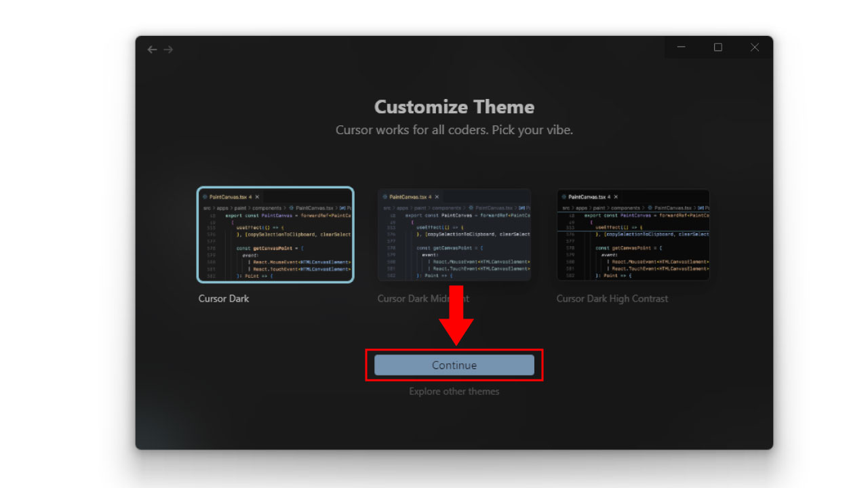Screen dimensions: 868x488
Task: Click the Customize Theme heading
Action: coord(454,107)
